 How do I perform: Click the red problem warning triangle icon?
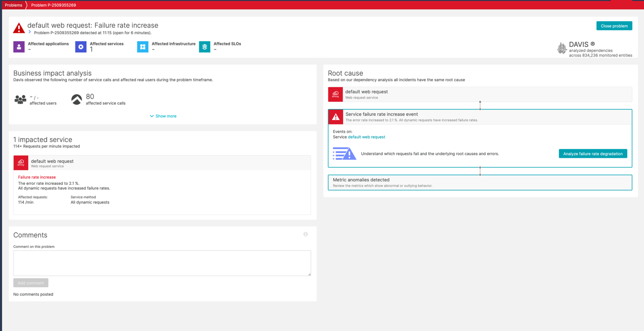click(x=19, y=28)
